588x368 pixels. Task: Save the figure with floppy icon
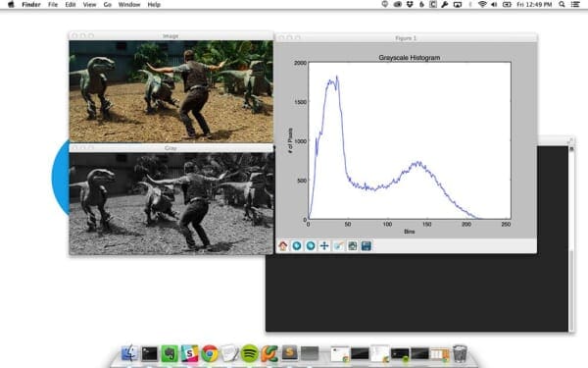pos(367,246)
